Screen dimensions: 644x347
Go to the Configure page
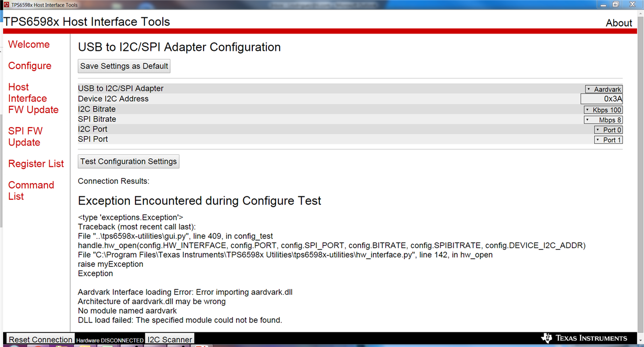pos(30,66)
